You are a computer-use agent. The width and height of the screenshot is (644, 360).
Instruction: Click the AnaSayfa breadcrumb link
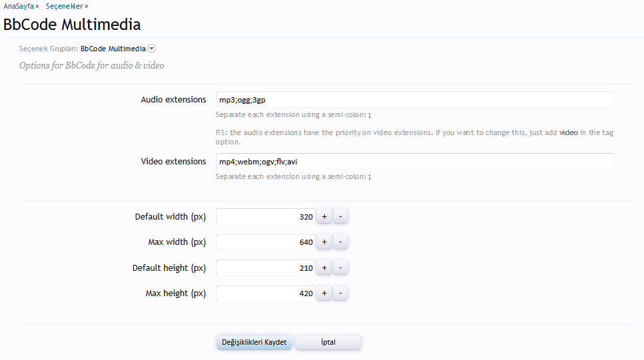coord(19,6)
